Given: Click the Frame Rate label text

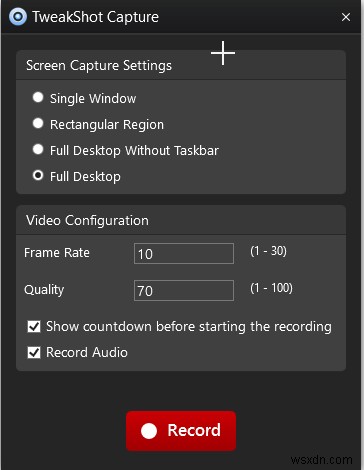Looking at the screenshot, I should pyautogui.click(x=57, y=253).
